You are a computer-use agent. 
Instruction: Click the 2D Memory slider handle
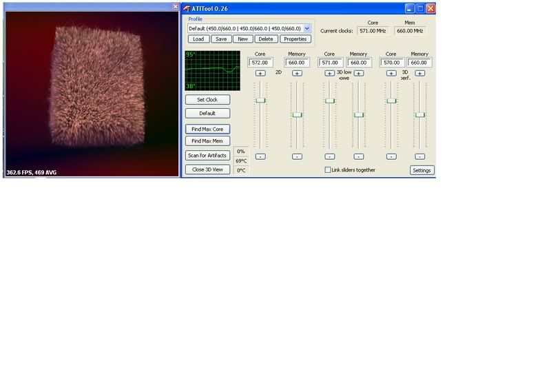click(298, 115)
